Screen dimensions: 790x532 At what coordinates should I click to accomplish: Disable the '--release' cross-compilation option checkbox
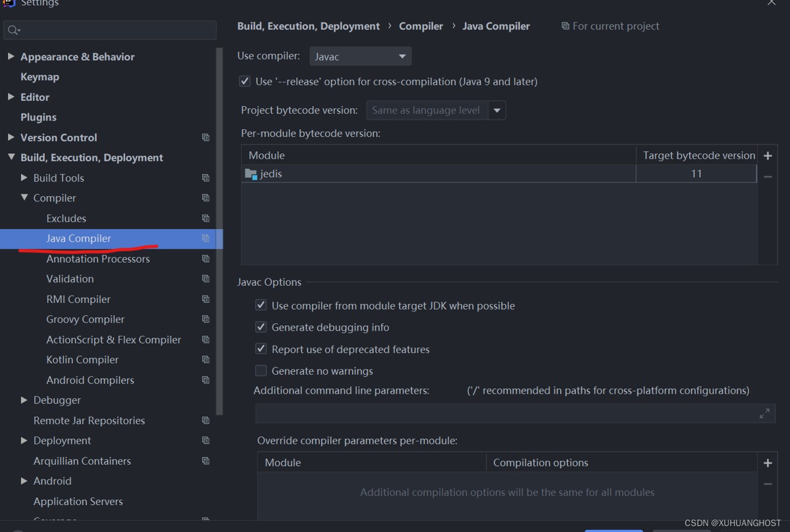coord(245,82)
